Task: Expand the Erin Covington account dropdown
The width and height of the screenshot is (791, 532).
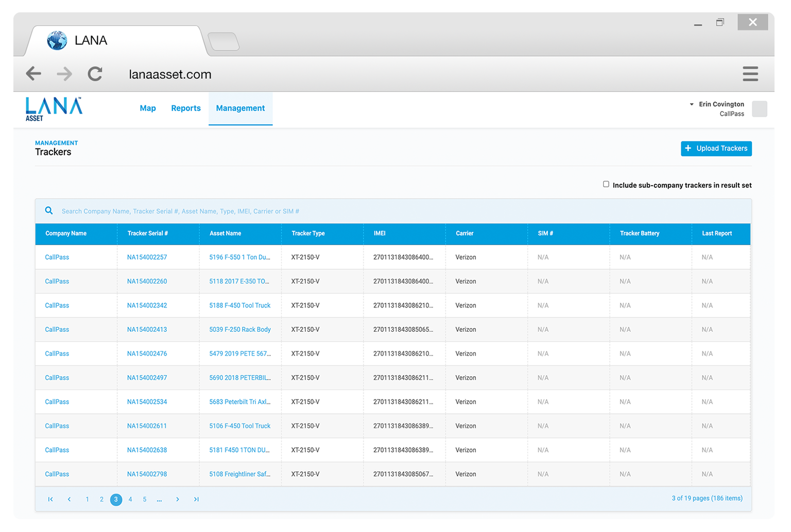Action: [692, 104]
